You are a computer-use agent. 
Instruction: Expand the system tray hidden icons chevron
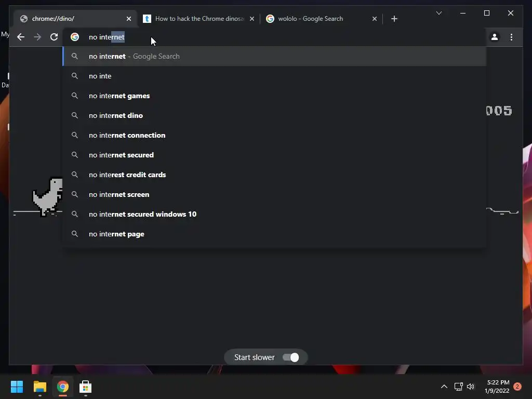point(444,387)
